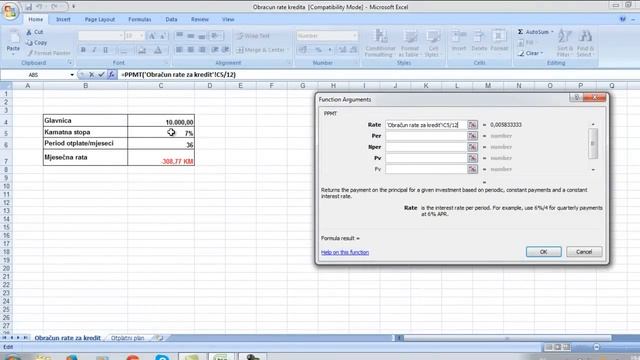
Task: Toggle Wrap Text
Action: coord(253,36)
